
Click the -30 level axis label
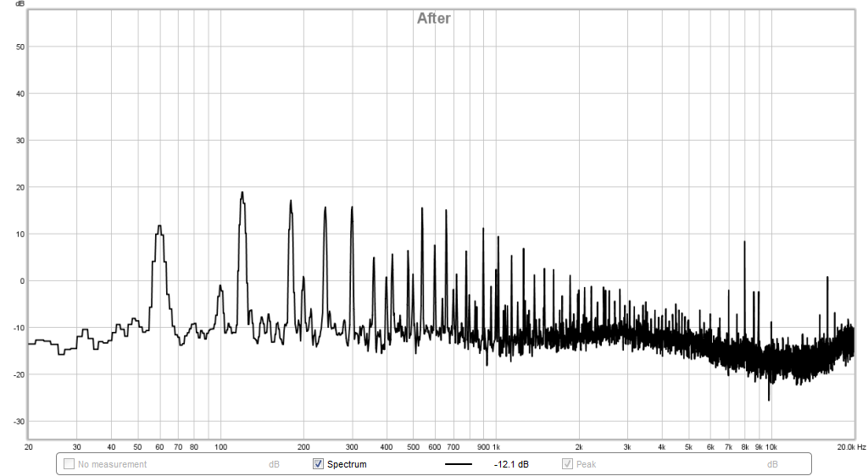(x=19, y=421)
